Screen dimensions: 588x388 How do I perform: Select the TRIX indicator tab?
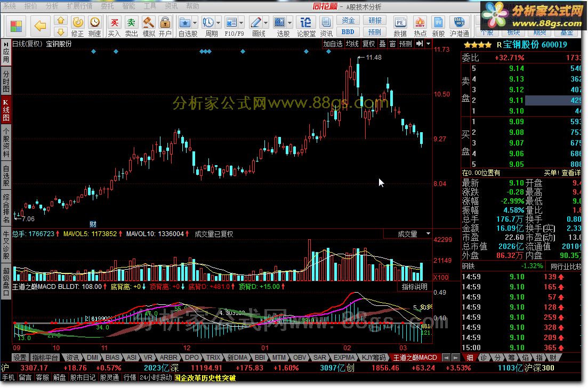click(x=213, y=358)
